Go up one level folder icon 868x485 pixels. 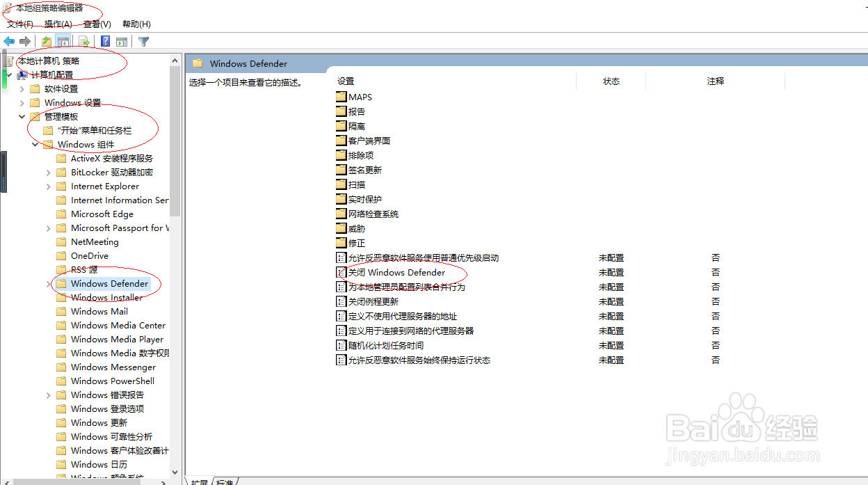pos(46,42)
